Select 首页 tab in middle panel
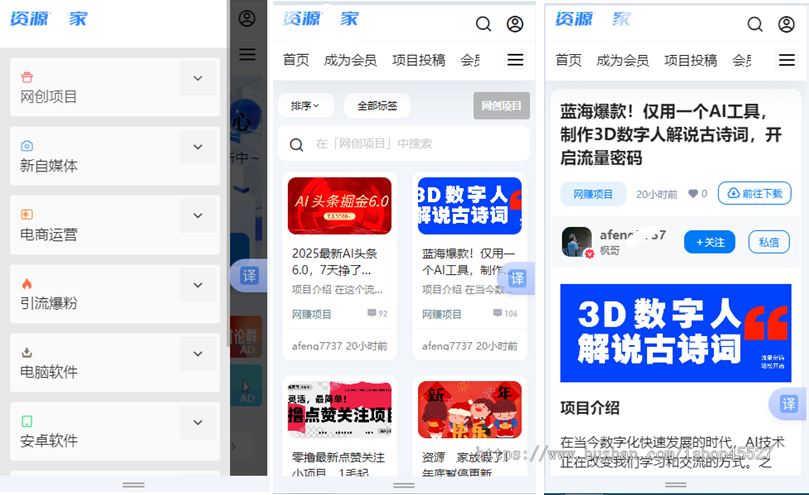Screen dimensions: 809x495 pyautogui.click(x=296, y=60)
